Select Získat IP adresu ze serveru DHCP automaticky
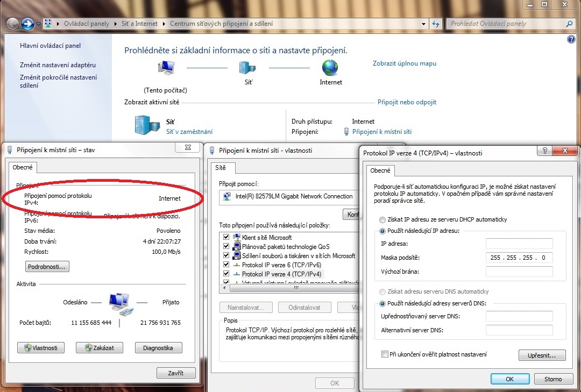The height and width of the screenshot is (392, 581). click(x=382, y=219)
